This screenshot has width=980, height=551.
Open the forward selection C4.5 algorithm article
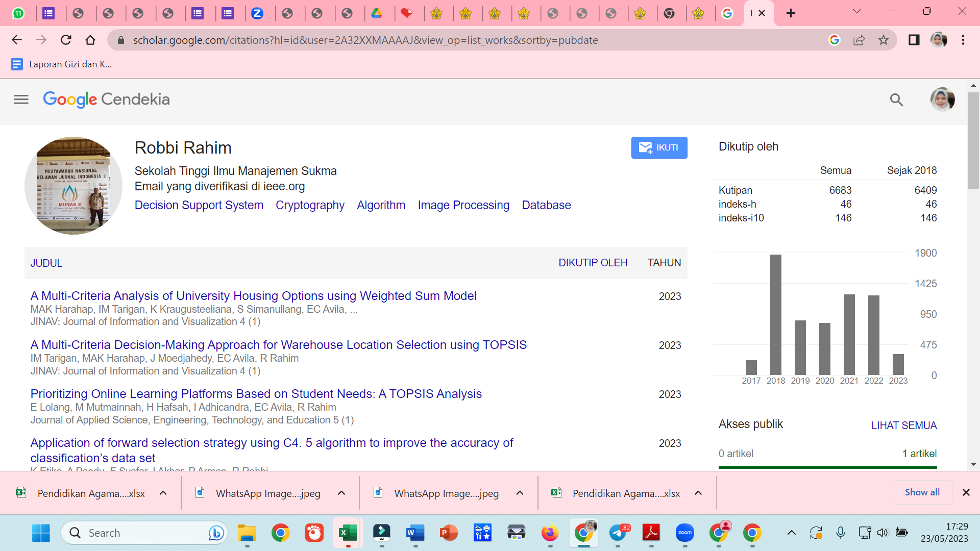click(272, 450)
